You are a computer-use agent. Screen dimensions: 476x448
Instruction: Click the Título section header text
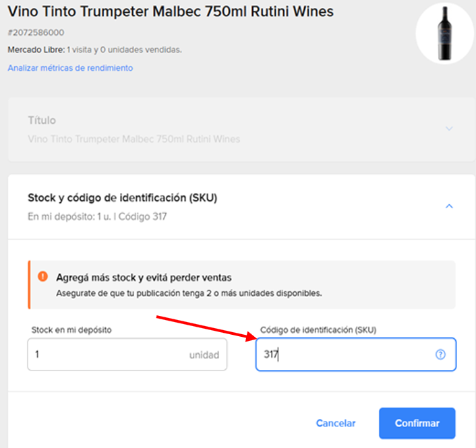point(42,121)
